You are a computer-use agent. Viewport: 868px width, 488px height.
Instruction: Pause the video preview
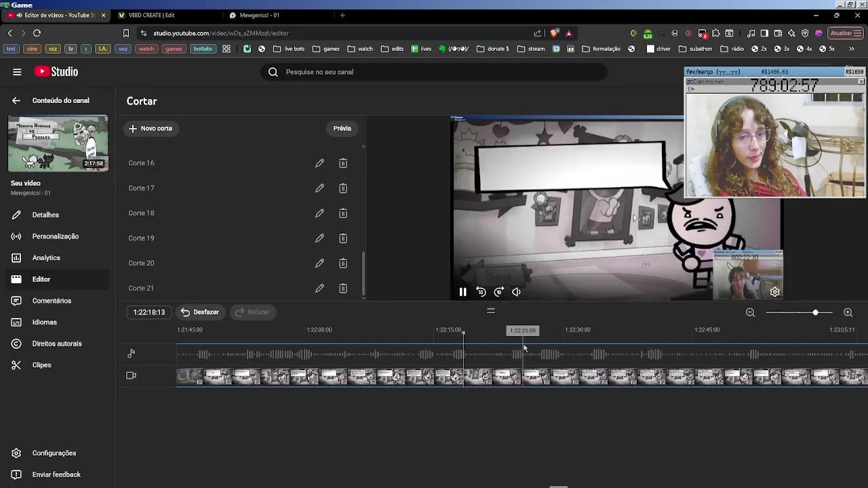(x=462, y=292)
